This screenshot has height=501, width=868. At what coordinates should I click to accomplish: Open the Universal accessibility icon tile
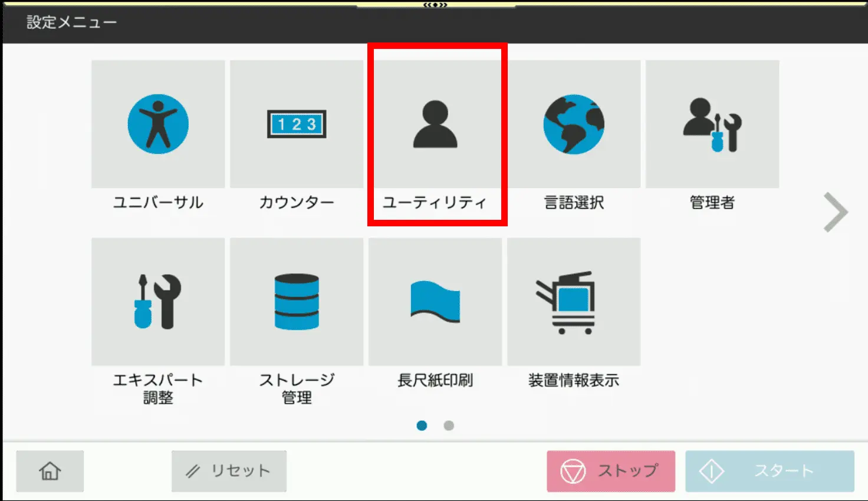point(158,124)
